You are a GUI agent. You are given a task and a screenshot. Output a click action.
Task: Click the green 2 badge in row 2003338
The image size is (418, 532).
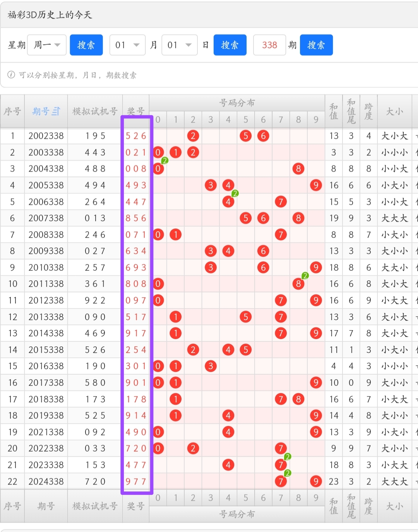tap(164, 160)
